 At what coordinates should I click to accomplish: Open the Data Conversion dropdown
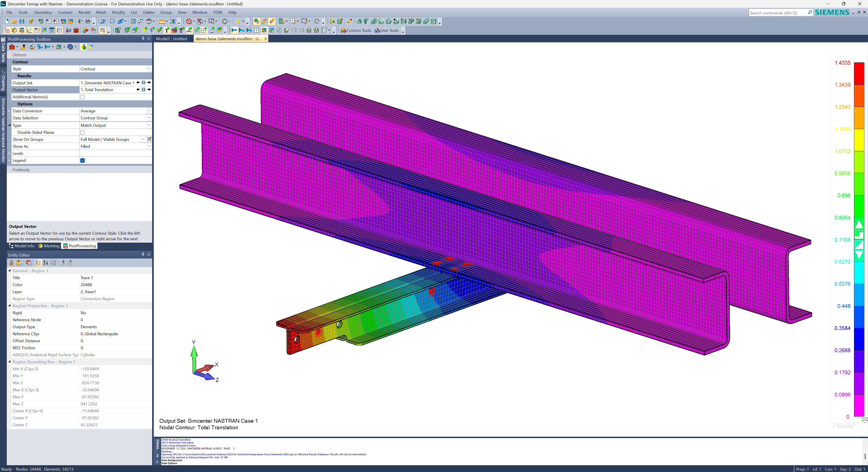[149, 111]
